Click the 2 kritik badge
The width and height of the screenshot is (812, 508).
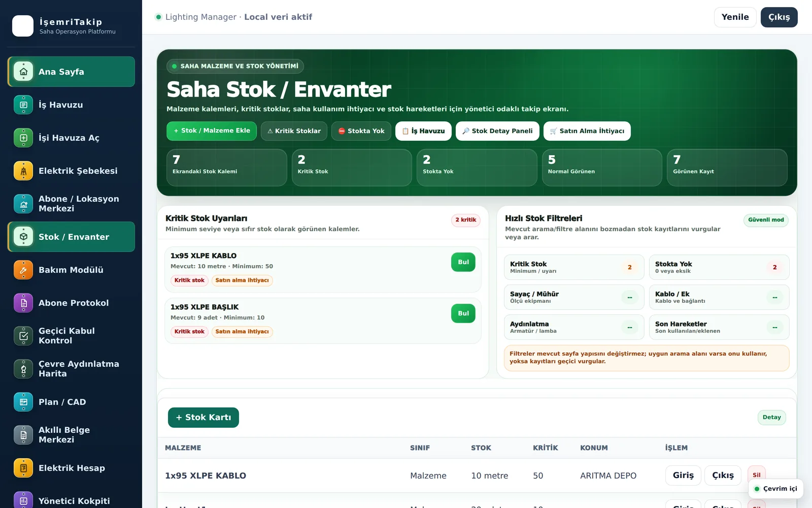(x=465, y=220)
